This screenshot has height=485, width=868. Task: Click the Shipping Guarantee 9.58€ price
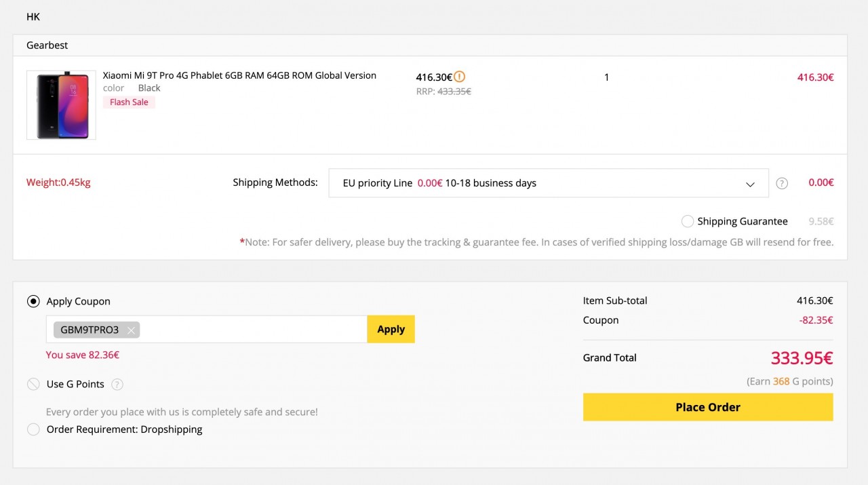pos(821,221)
